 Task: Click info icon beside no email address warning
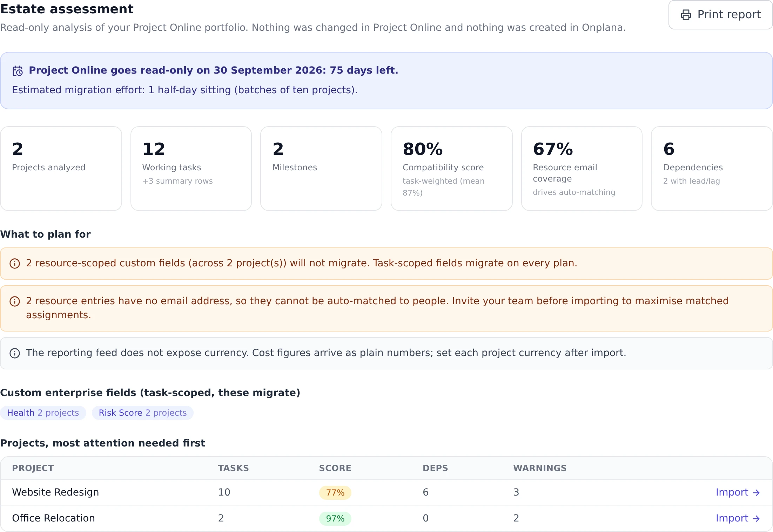point(15,301)
